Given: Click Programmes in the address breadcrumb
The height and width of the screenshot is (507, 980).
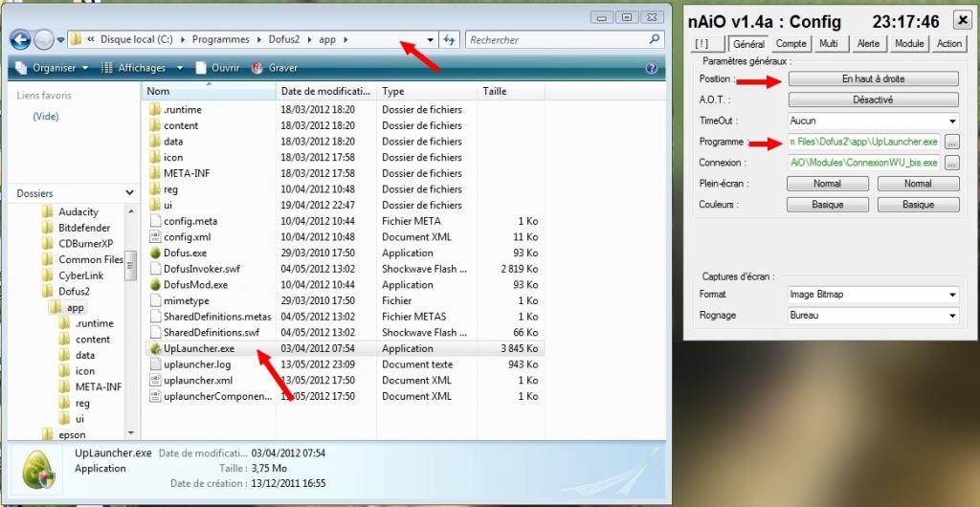Looking at the screenshot, I should coord(221,40).
